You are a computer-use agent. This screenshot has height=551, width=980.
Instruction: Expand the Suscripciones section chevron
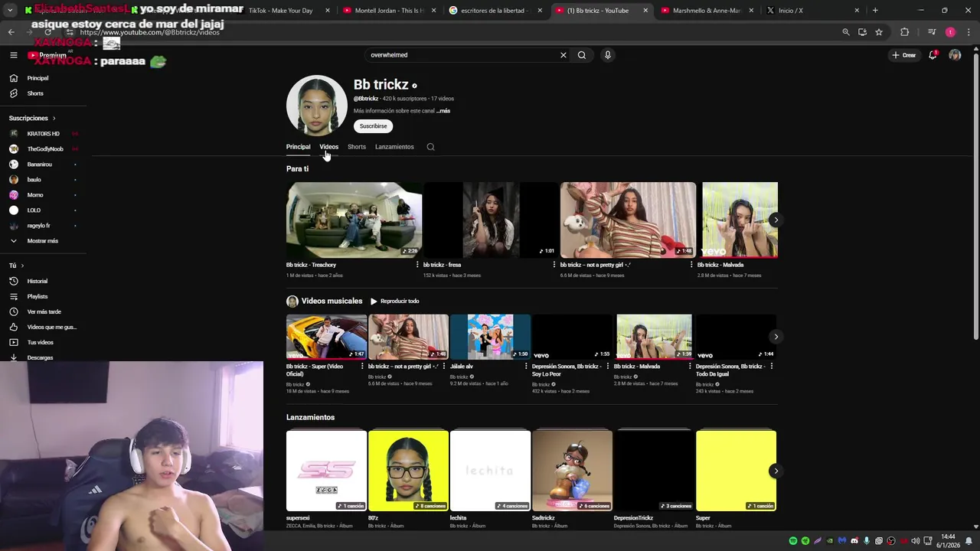tap(54, 119)
